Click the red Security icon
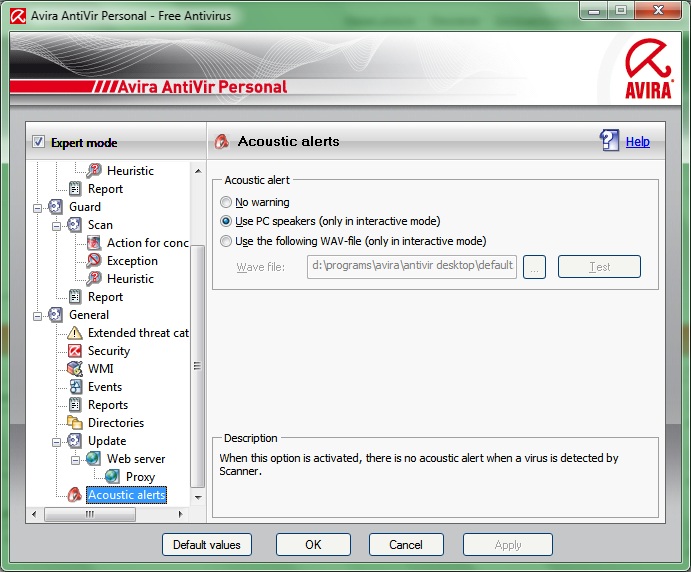Screen dimensions: 691x573 (75, 350)
